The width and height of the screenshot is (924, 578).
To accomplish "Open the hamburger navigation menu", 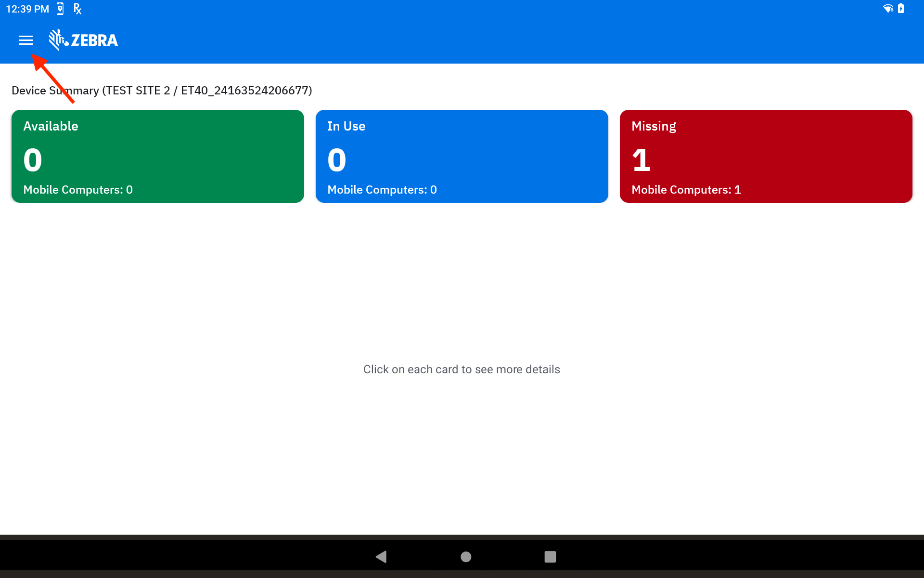I will (26, 40).
